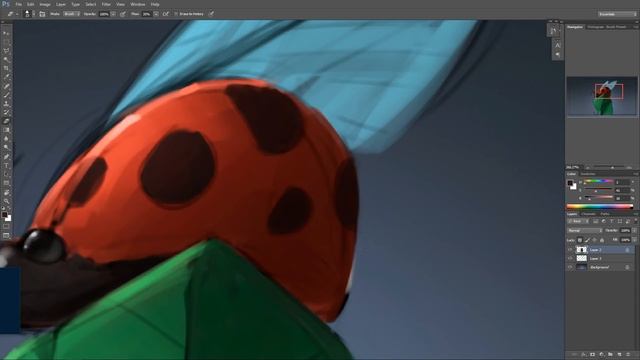The width and height of the screenshot is (640, 360).
Task: Open the Image menu
Action: point(45,4)
